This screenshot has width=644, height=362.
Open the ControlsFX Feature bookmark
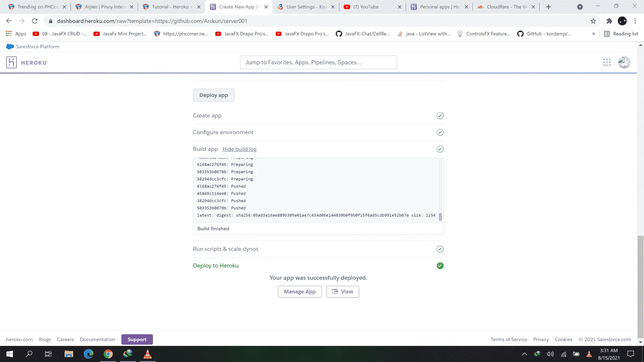[484, 34]
